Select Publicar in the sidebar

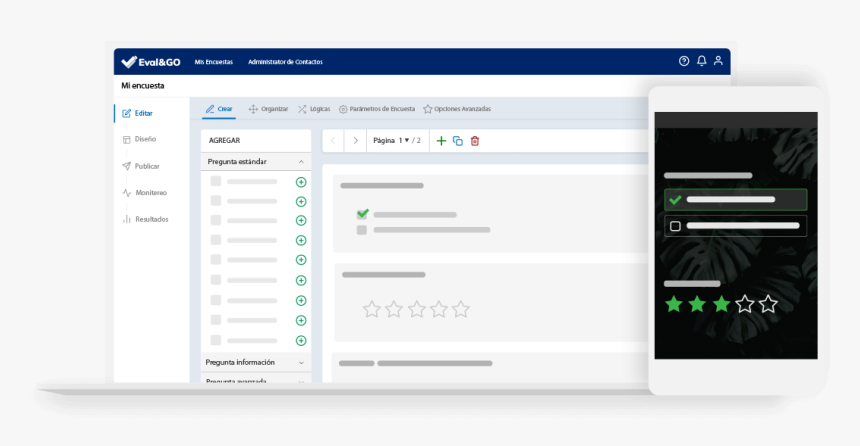tap(140, 166)
